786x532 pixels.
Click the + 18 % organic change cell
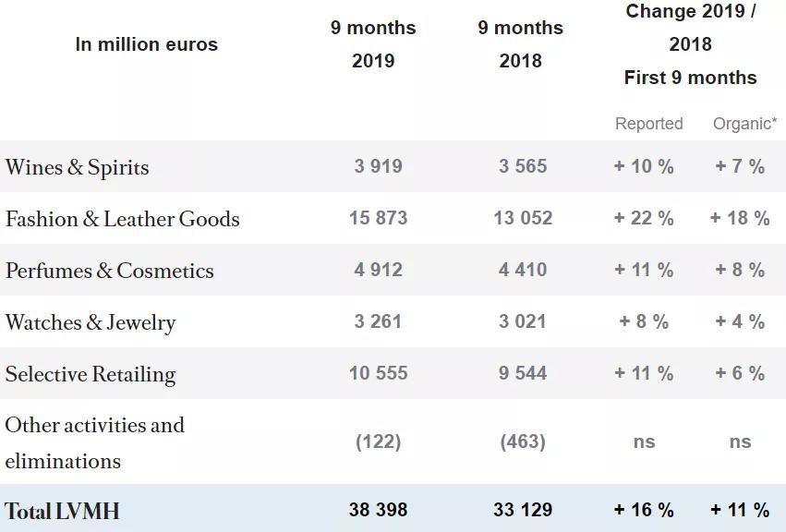pyautogui.click(x=740, y=218)
